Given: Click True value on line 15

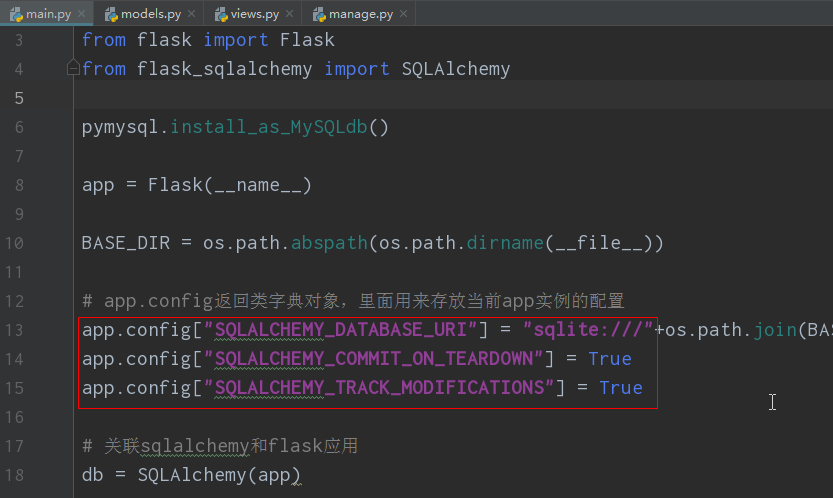Looking at the screenshot, I should point(621,388).
